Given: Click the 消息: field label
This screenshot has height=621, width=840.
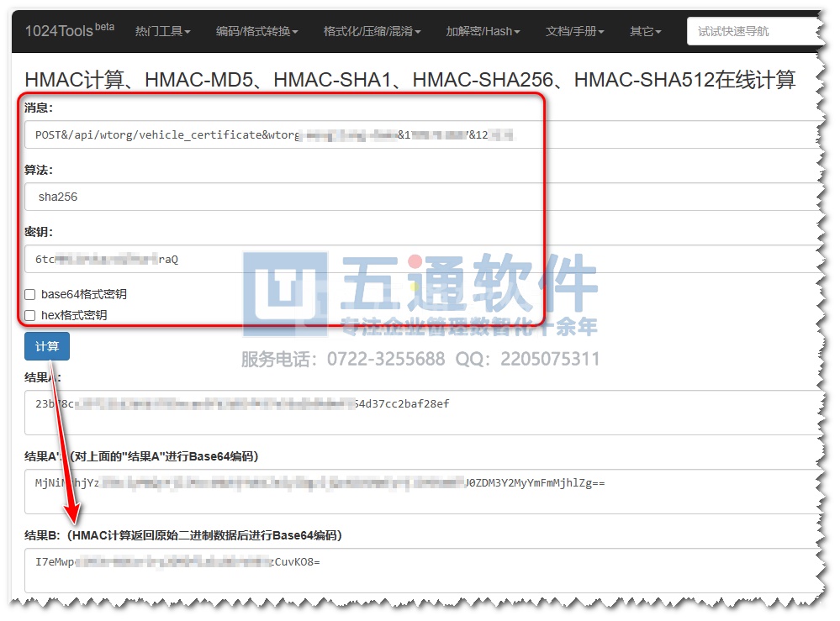Looking at the screenshot, I should tap(39, 108).
